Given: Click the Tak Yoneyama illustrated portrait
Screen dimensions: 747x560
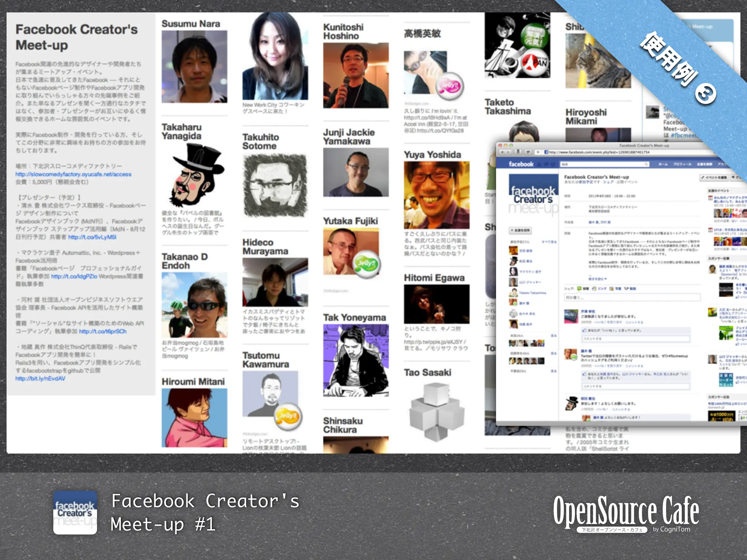Looking at the screenshot, I should click(356, 361).
